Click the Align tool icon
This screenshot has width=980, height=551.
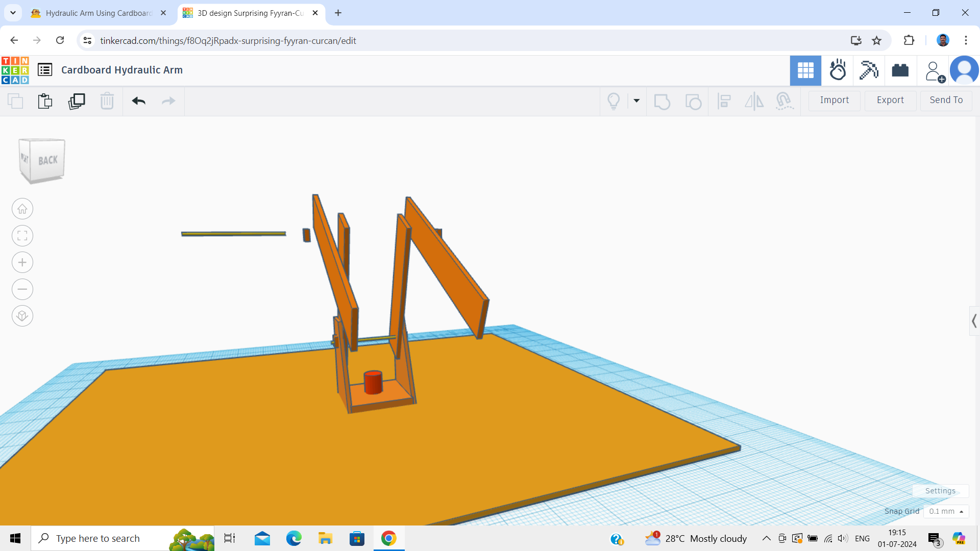point(724,101)
